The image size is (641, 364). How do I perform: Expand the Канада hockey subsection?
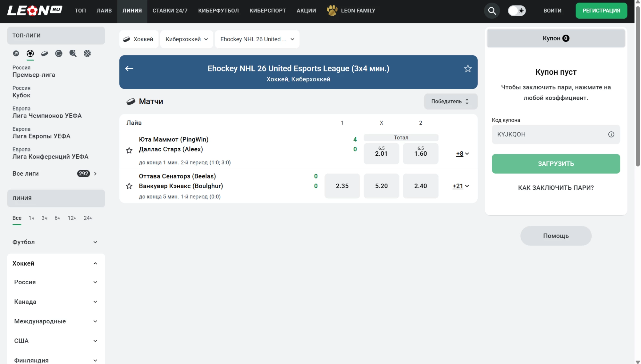pyautogui.click(x=56, y=302)
